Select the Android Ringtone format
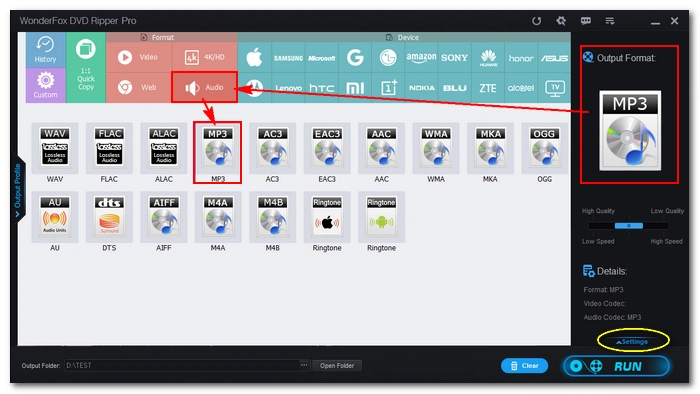This screenshot has width=700, height=394. [x=381, y=217]
